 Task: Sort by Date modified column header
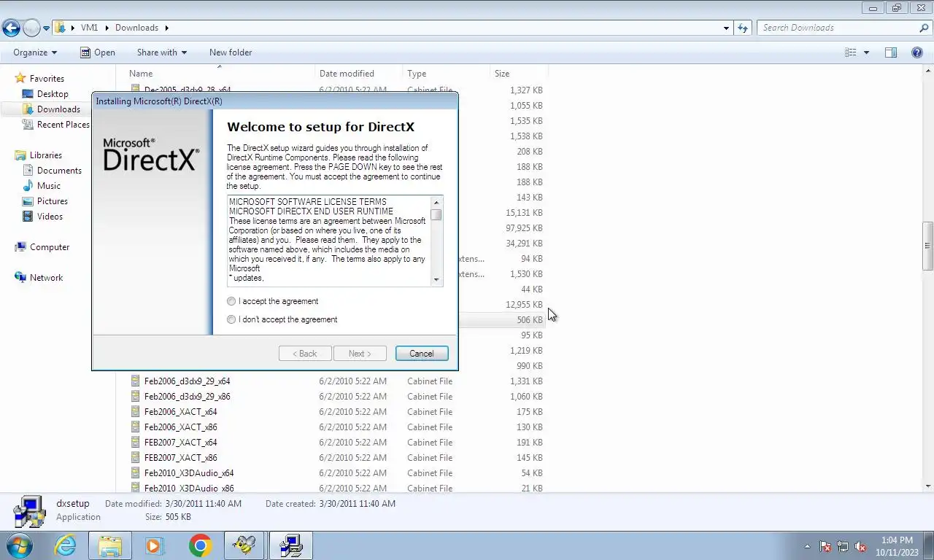click(x=358, y=74)
